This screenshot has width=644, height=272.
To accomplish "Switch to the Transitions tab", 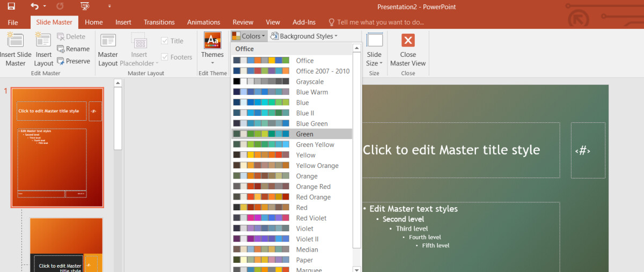I will (x=159, y=22).
